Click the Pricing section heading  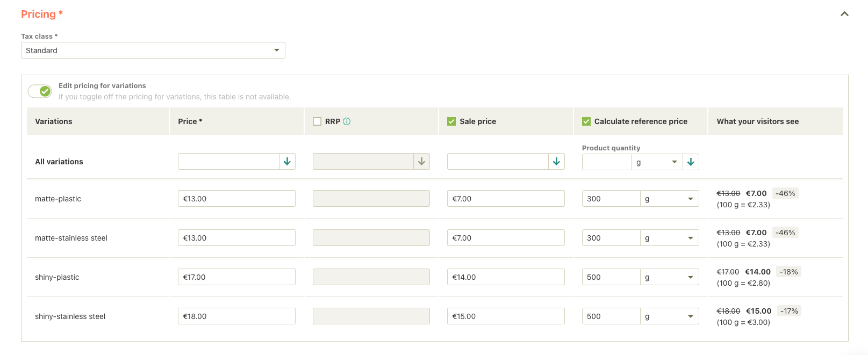point(42,14)
